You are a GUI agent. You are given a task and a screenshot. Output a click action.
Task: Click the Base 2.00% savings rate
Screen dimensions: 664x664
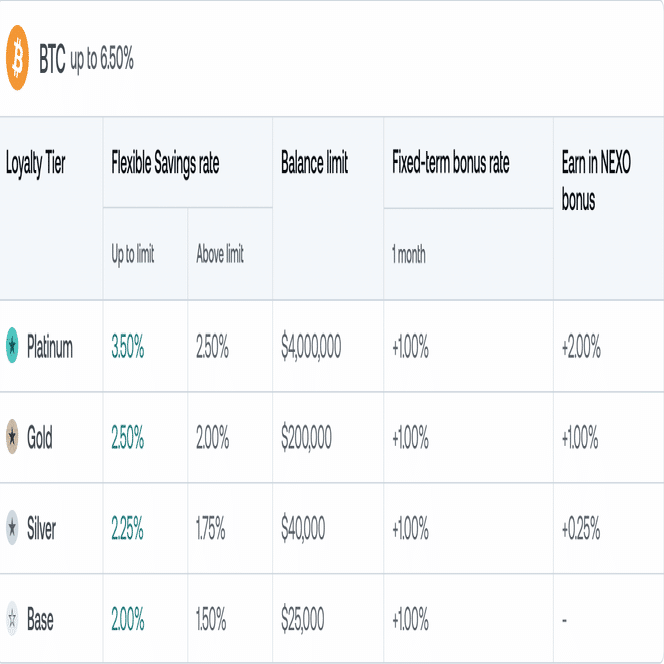point(128,619)
